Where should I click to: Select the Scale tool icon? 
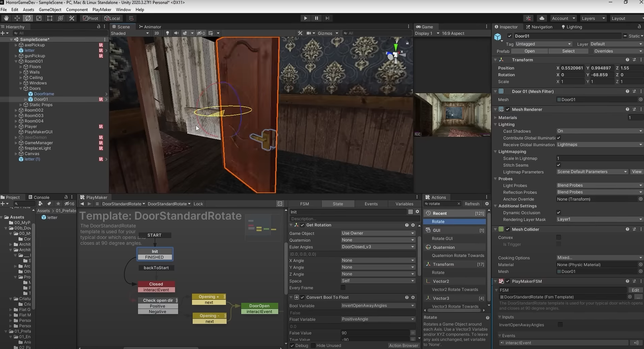pyautogui.click(x=39, y=18)
